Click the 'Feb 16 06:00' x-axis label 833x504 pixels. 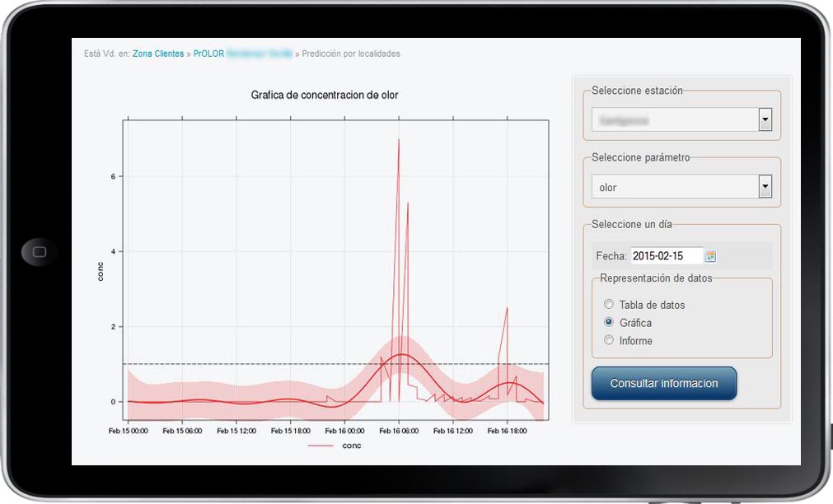coord(399,431)
